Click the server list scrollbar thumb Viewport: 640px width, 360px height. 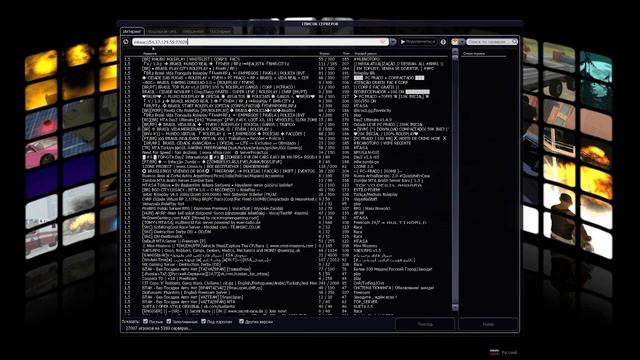click(x=455, y=178)
